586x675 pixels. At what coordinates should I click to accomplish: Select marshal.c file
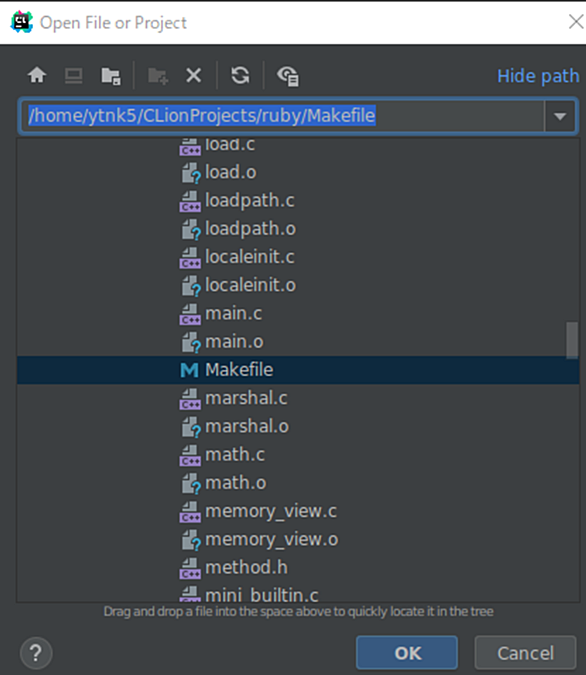click(246, 398)
